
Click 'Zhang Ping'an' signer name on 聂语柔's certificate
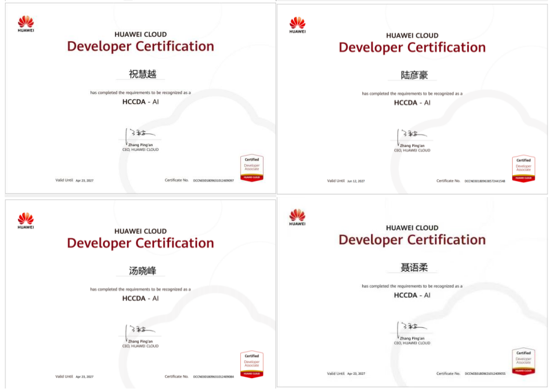click(412, 338)
